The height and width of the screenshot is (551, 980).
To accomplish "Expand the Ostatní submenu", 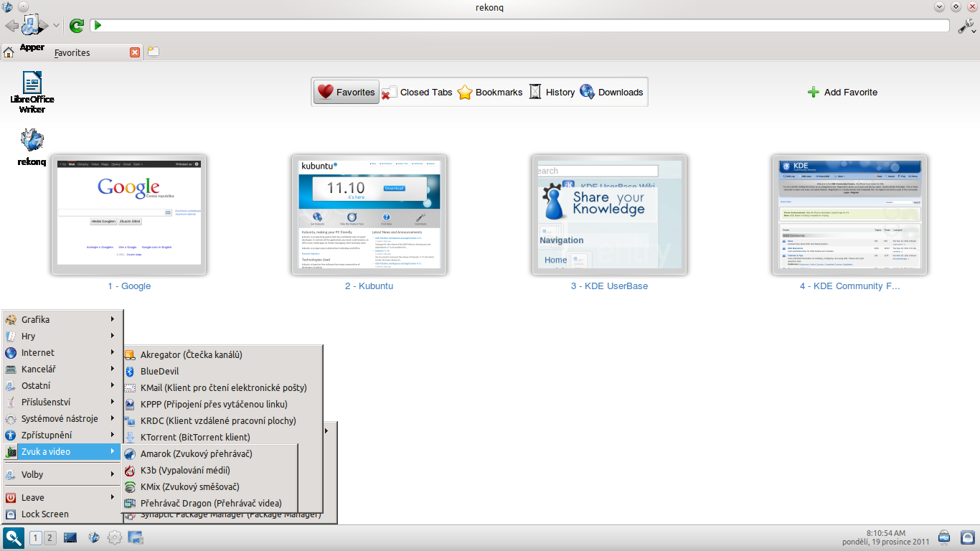I will [62, 385].
